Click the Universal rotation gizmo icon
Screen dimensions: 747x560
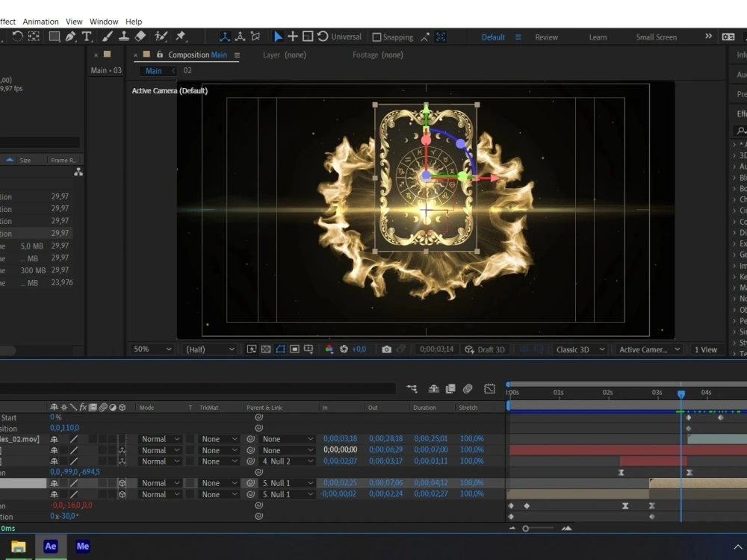coord(323,37)
